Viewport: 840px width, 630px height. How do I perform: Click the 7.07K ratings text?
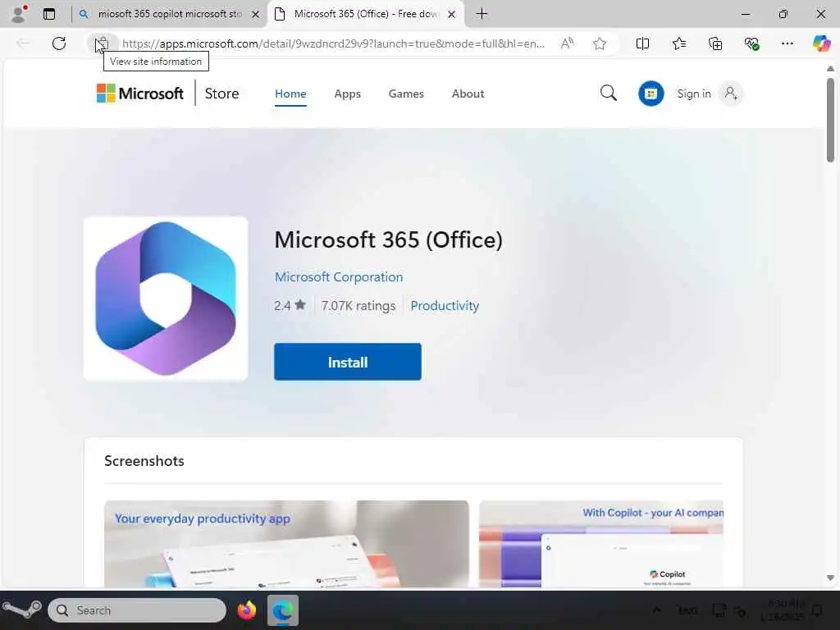click(x=358, y=306)
